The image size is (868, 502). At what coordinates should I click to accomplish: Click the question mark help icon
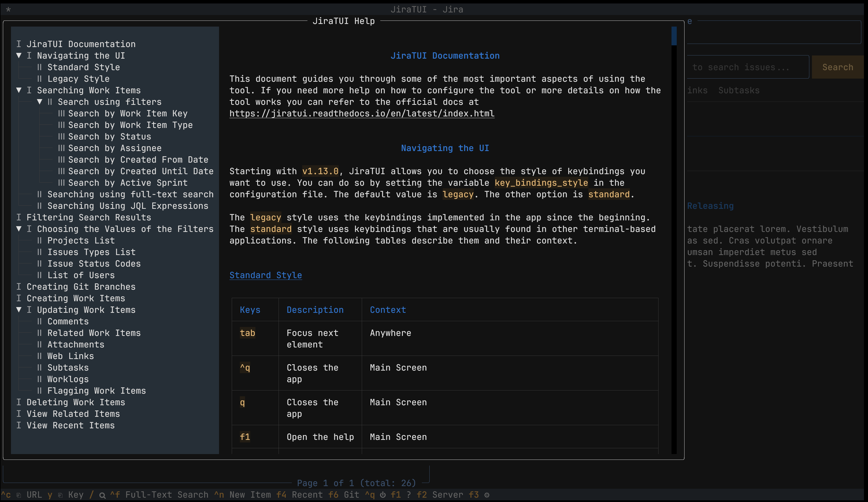409,495
